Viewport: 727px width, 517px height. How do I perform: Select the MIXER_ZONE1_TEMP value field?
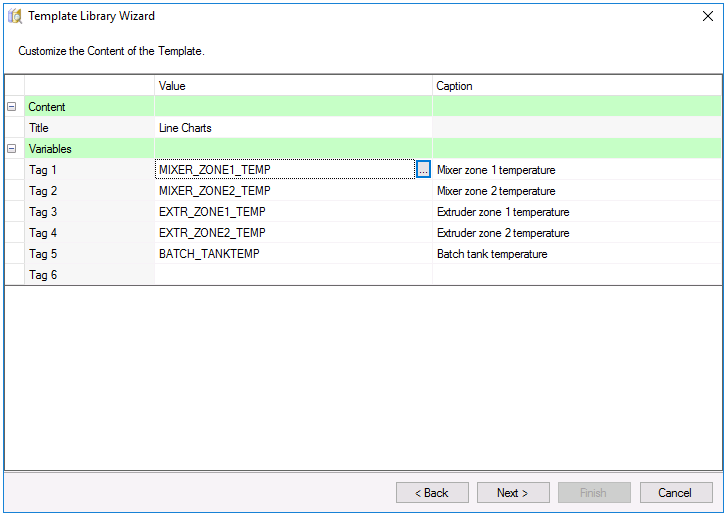[285, 170]
